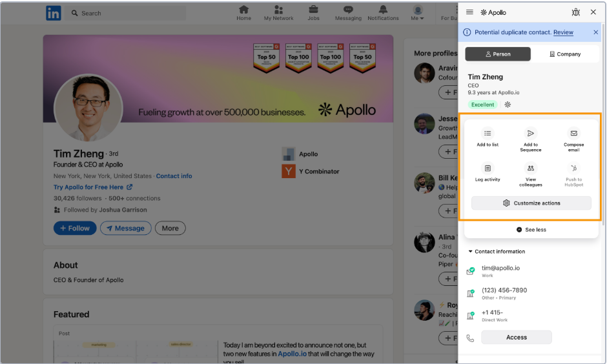Click the Log activity icon
The image size is (607, 364).
pos(488,168)
